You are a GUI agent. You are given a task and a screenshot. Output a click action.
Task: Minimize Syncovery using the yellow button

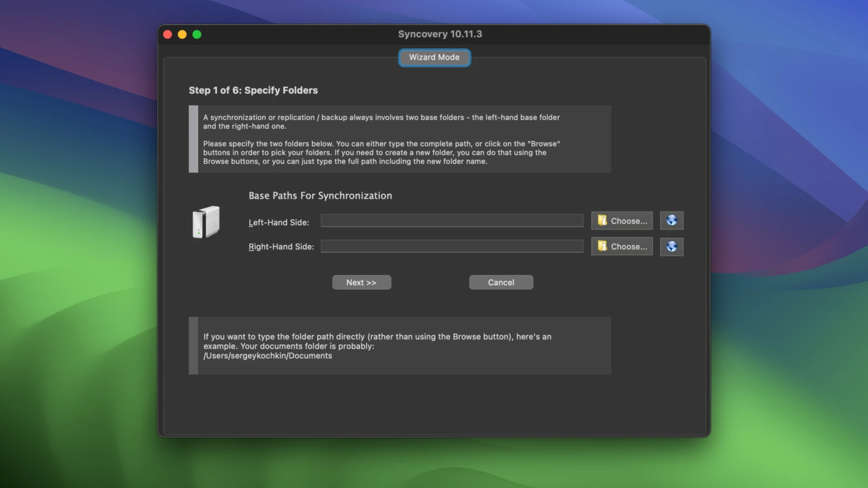182,35
